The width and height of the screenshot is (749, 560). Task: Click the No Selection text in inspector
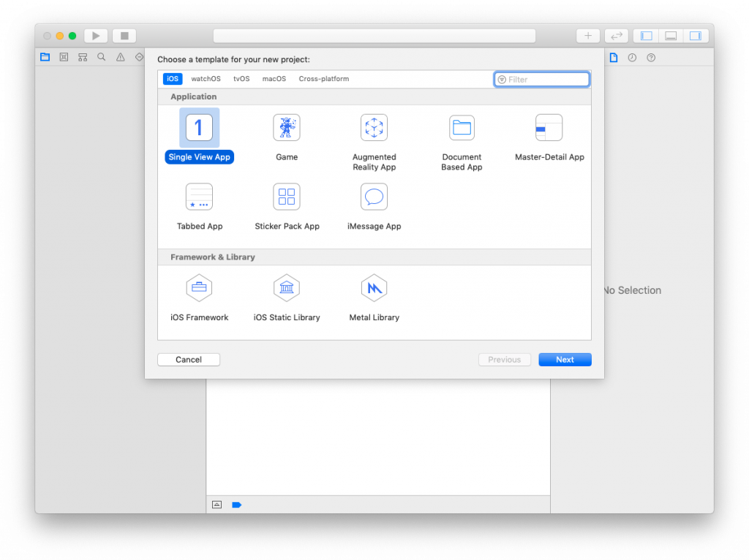(633, 290)
